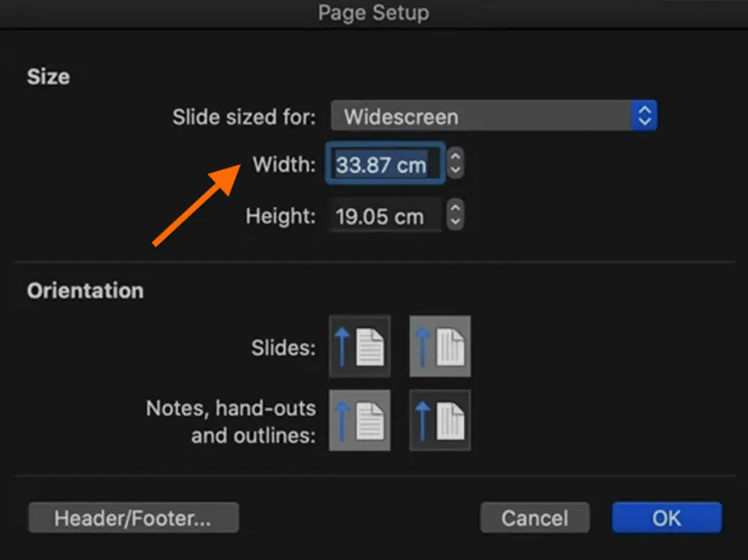Click the Height field showing 19.05 cm
Viewport: 748px width, 560px height.
[x=386, y=215]
